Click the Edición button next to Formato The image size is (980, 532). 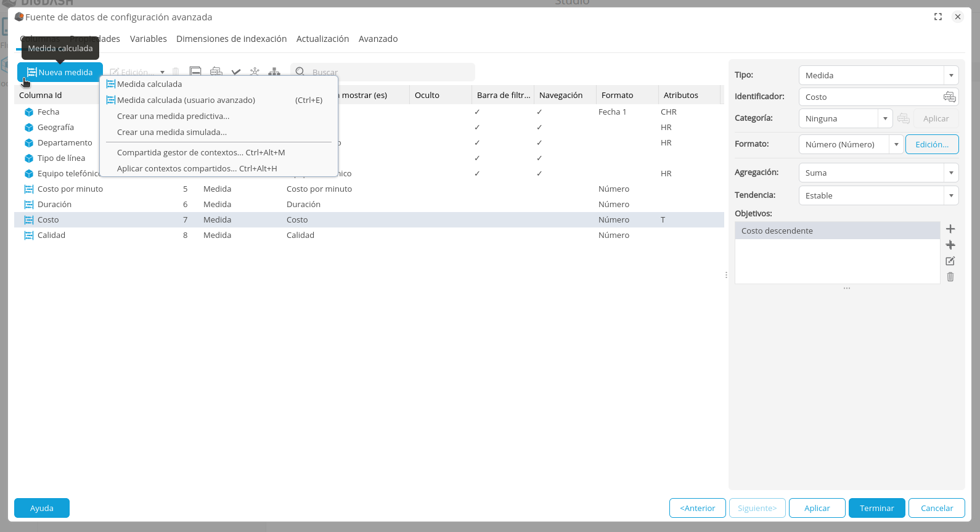(931, 144)
